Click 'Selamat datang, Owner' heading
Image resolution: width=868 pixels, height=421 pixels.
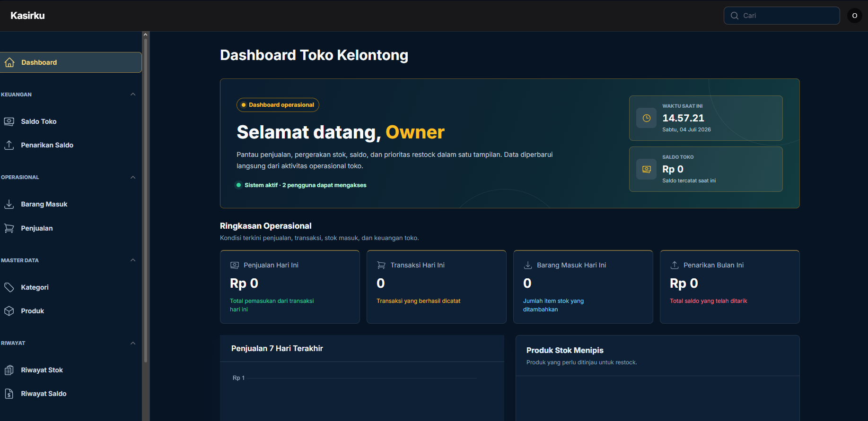pyautogui.click(x=341, y=132)
